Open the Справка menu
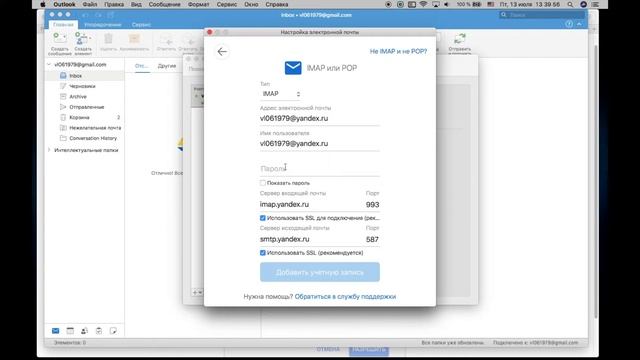This screenshot has height=360, width=640. click(277, 4)
